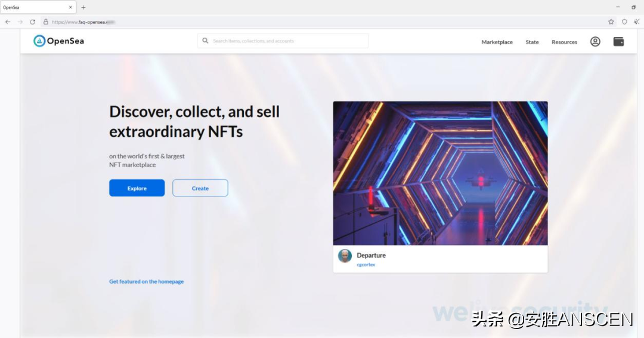Go back with browser back arrow
The height and width of the screenshot is (338, 644).
click(x=8, y=21)
